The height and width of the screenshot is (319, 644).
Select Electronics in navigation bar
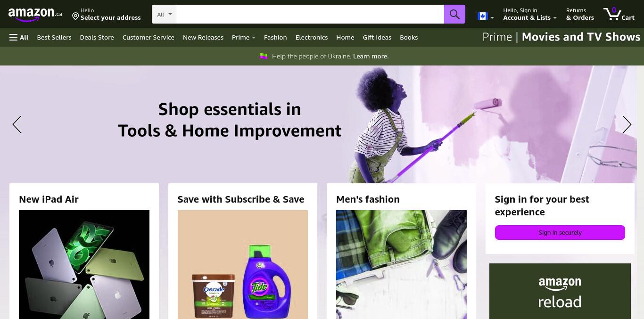(312, 37)
